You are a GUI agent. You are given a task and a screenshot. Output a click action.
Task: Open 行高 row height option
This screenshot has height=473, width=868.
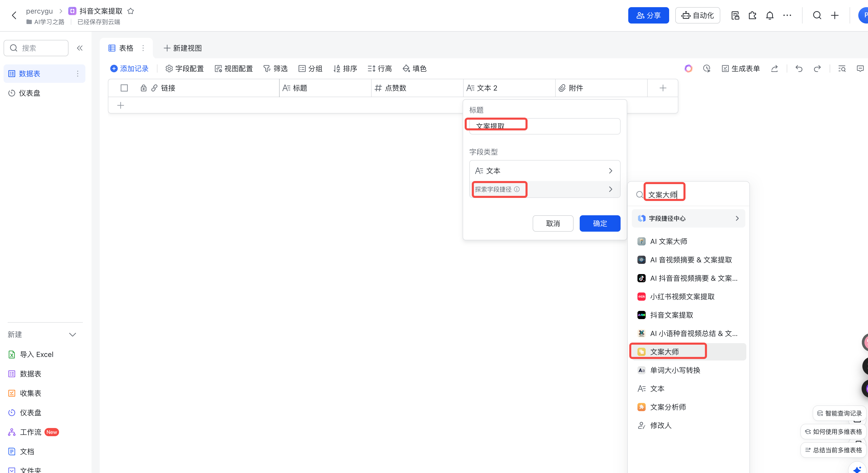pyautogui.click(x=380, y=69)
